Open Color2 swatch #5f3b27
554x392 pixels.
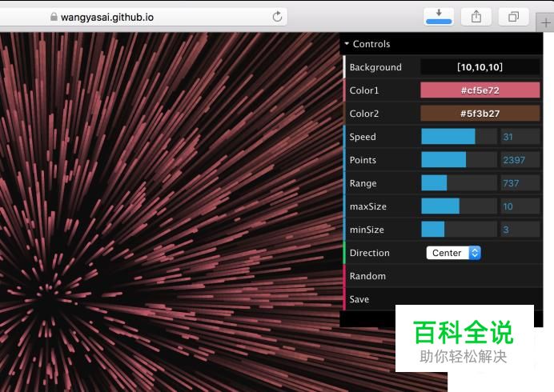click(480, 114)
